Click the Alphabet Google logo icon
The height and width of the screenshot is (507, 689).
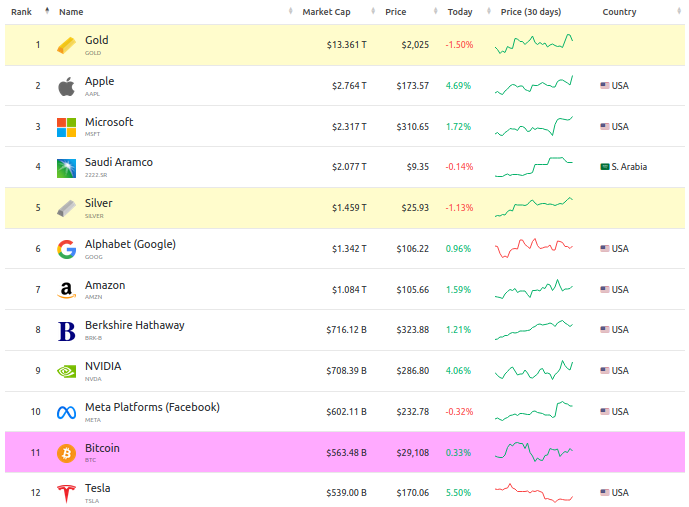click(66, 249)
